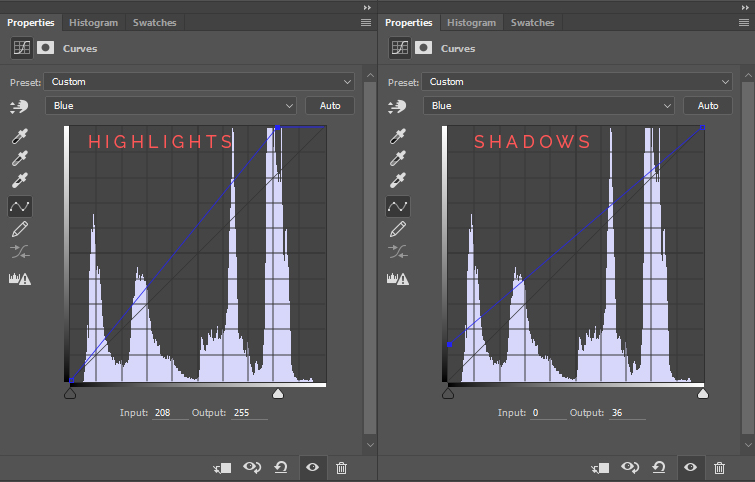Click the layer mask icon in left panel
This screenshot has width=755, height=482.
pyautogui.click(x=46, y=48)
